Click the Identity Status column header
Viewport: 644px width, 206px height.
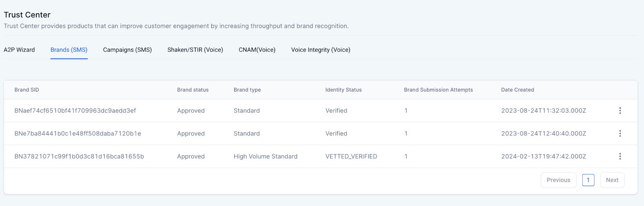(x=343, y=90)
